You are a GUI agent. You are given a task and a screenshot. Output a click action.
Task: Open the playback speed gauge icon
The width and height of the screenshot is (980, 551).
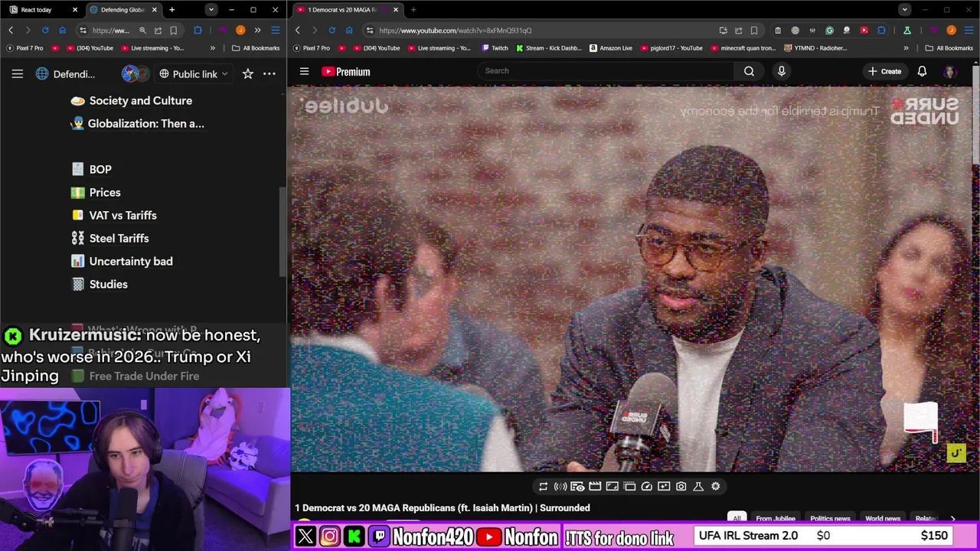(x=646, y=487)
